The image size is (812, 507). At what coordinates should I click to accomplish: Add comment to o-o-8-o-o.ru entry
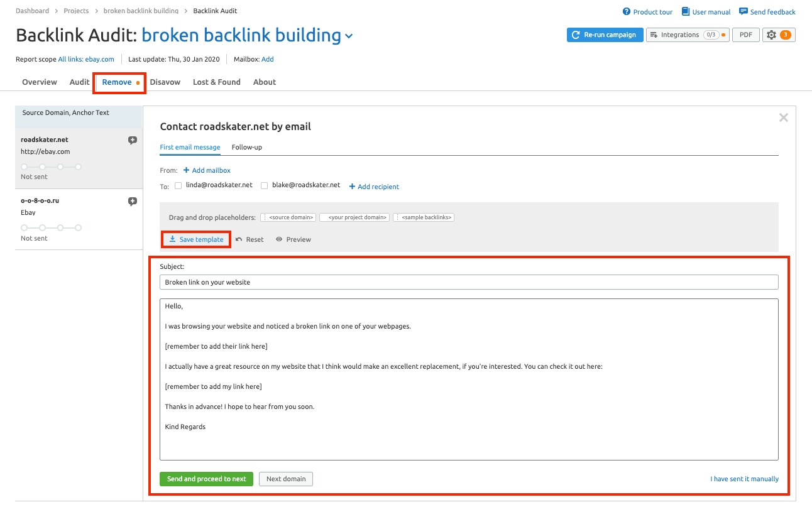[132, 202]
